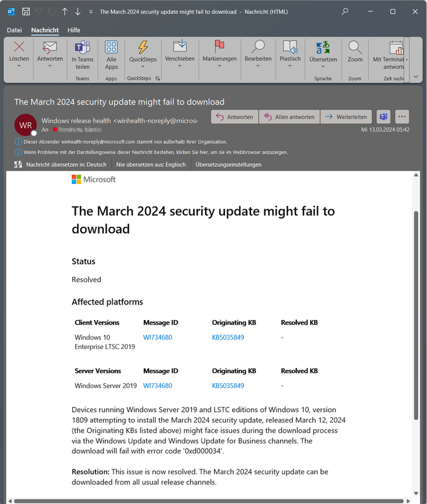The height and width of the screenshot is (504, 427).
Task: Click the 'Resolved' status text
Action: 86,279
